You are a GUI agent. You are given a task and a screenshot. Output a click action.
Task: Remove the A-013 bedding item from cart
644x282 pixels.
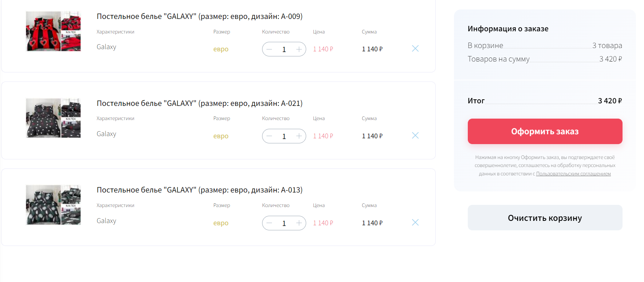pyautogui.click(x=415, y=222)
